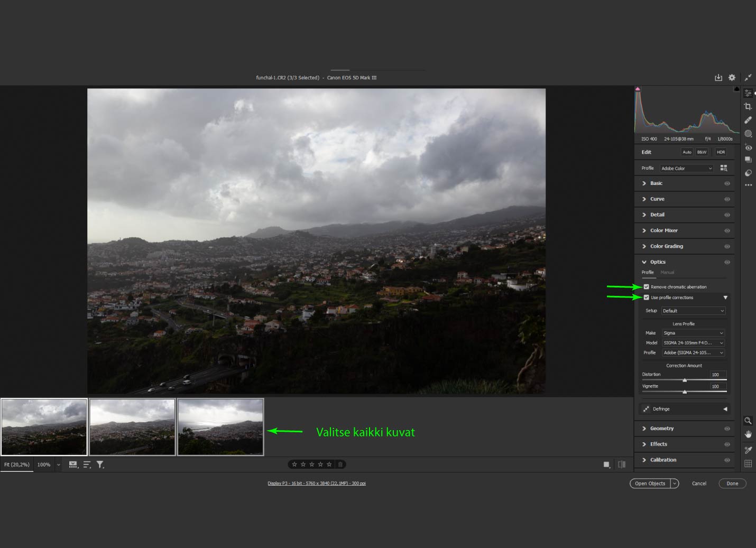This screenshot has height=548, width=756.
Task: Toggle the grid overlay icon
Action: pos(748,463)
